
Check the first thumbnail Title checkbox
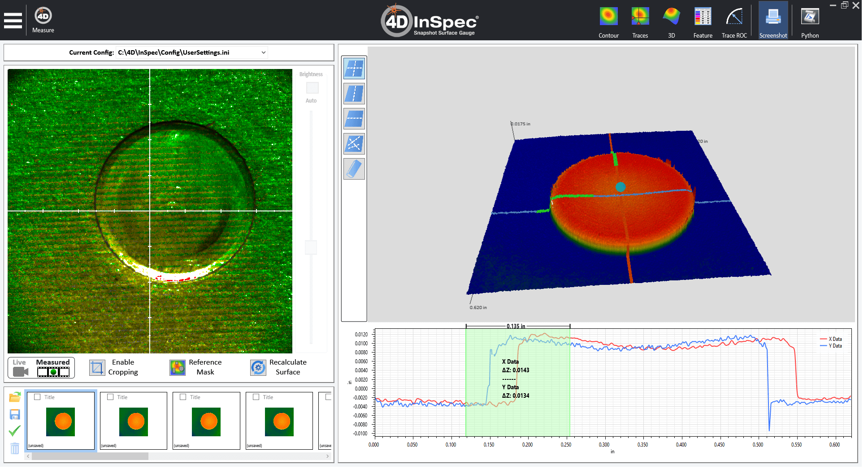(38, 397)
